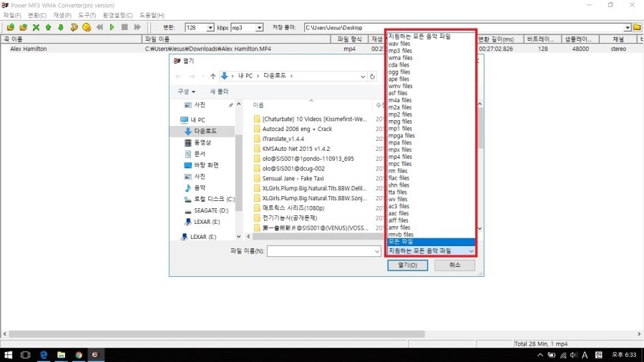The width and height of the screenshot is (644, 362).
Task: Click the 파일 이름 column header
Action: coord(237,39)
